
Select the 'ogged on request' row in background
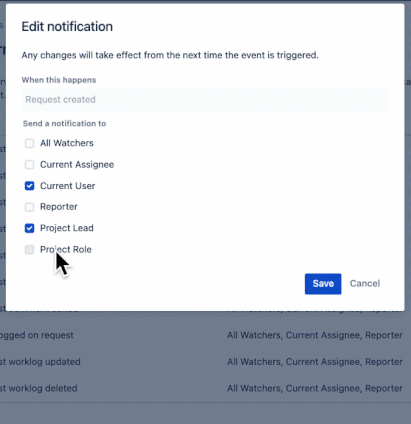click(205, 335)
